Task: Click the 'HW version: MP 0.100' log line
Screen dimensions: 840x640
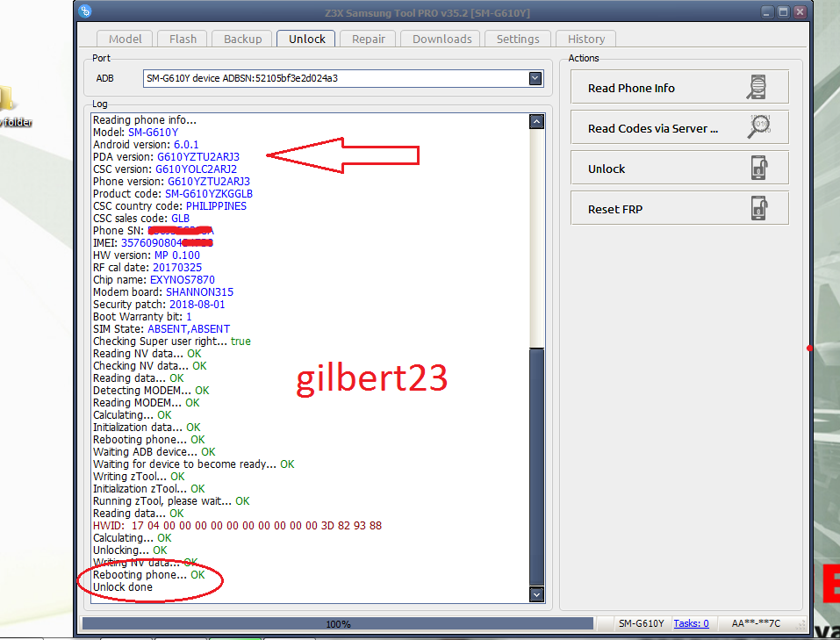Action: [147, 255]
